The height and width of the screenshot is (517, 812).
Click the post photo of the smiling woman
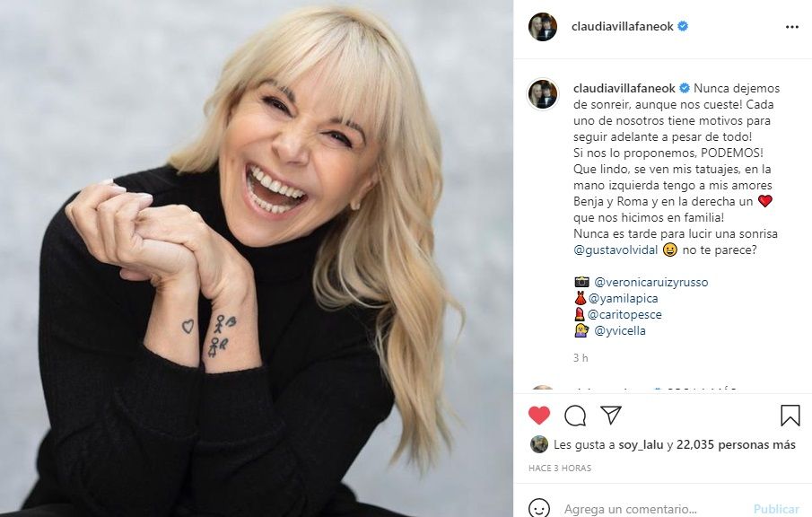[x=257, y=258]
